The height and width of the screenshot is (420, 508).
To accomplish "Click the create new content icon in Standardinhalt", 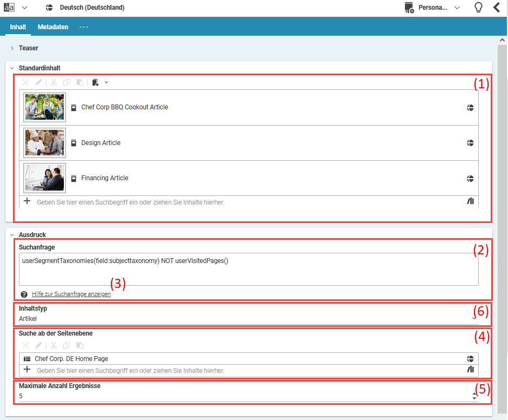I will (96, 83).
